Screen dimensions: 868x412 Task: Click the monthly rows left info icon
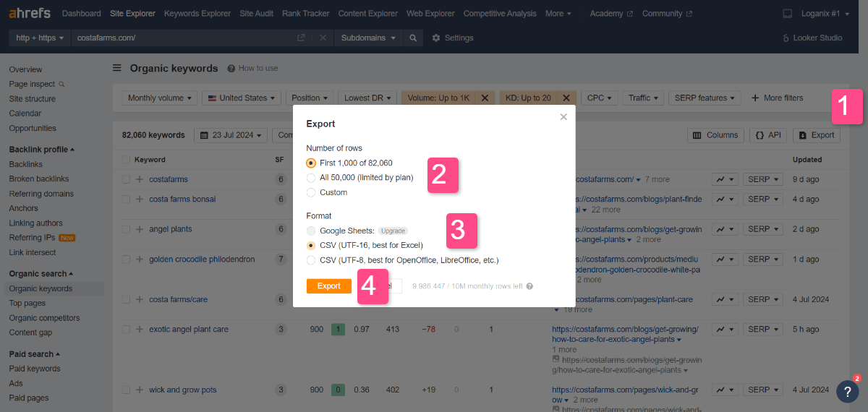pyautogui.click(x=529, y=286)
